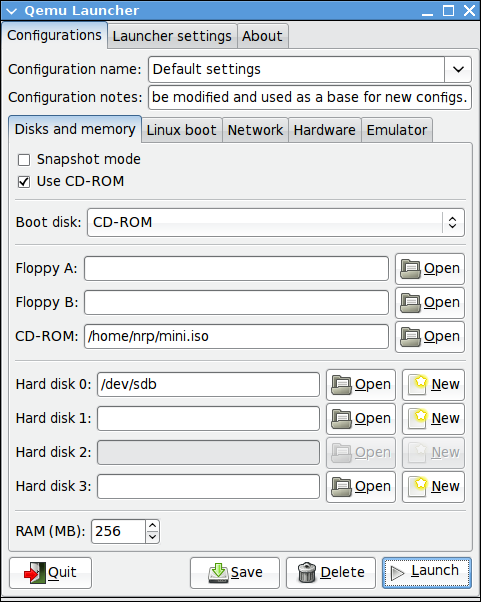Open the Network tab
The image size is (481, 602).
255,130
